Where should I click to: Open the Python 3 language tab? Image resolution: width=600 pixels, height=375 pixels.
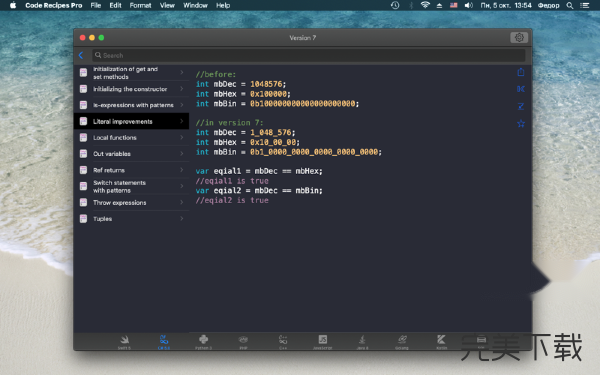[204, 342]
